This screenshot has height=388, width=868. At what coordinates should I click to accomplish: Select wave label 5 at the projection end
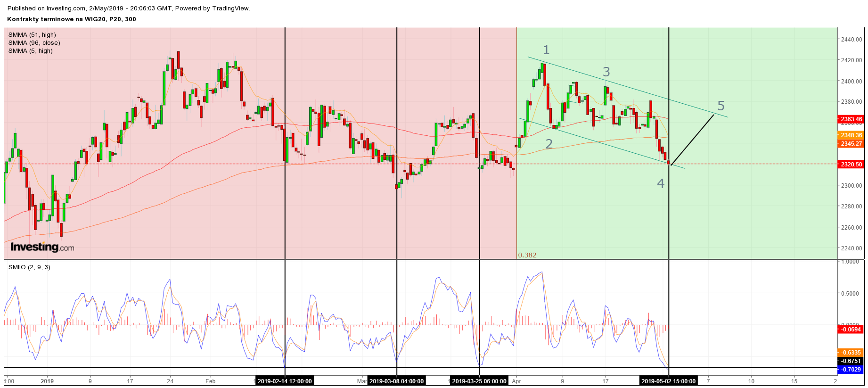click(x=721, y=106)
